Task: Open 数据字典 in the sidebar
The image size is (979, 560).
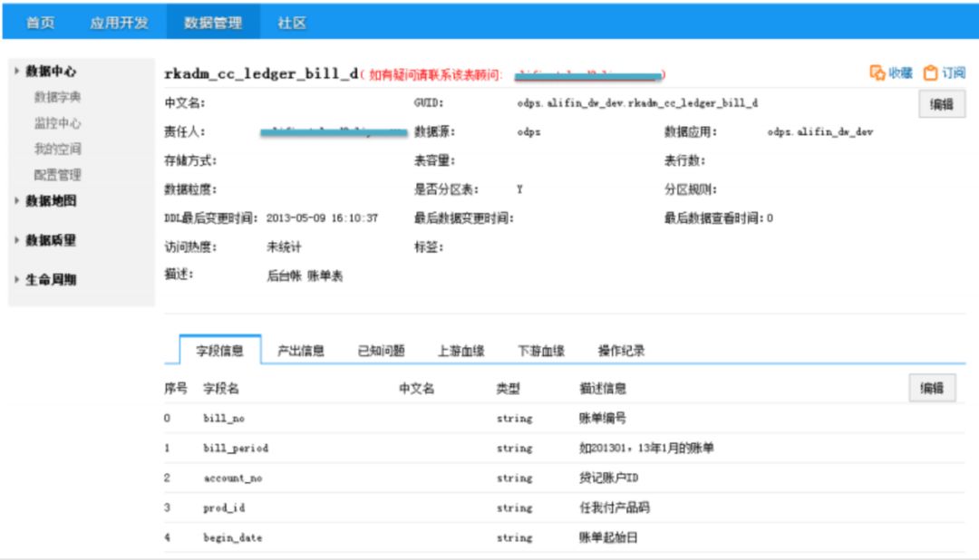Action: (58, 97)
